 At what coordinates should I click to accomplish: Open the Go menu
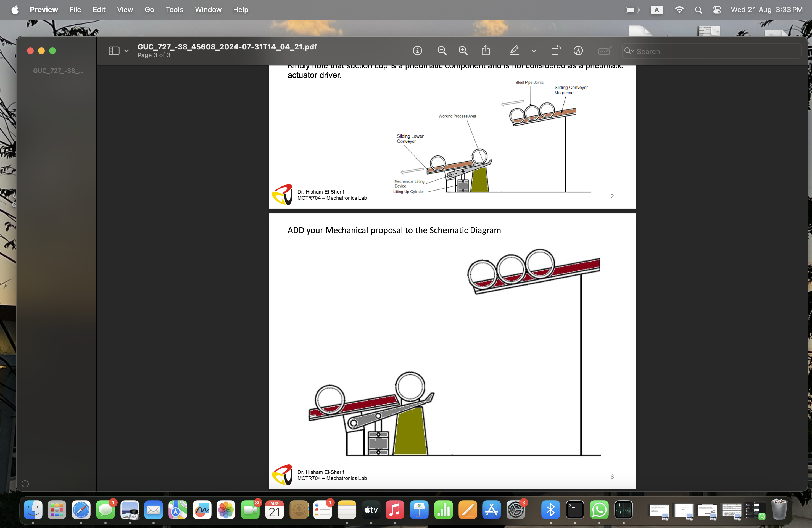(149, 10)
